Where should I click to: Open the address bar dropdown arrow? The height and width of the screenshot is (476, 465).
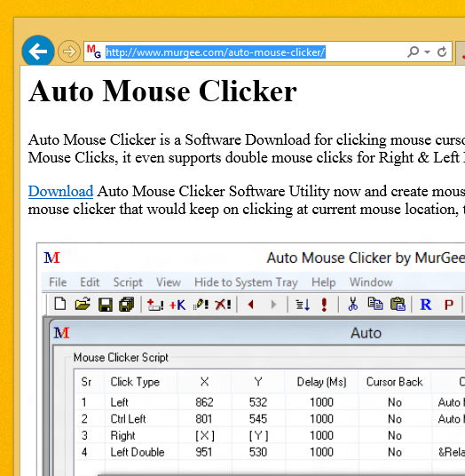[428, 52]
